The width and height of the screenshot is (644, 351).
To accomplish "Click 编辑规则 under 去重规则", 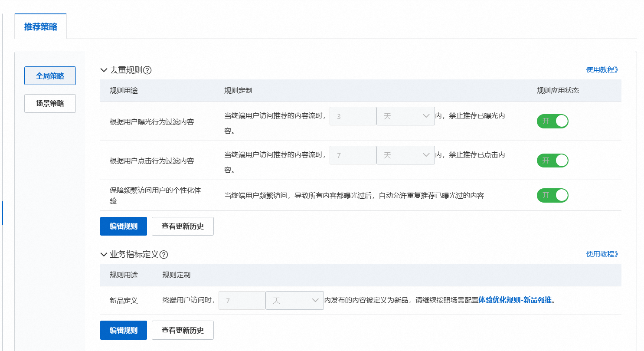I will (x=124, y=226).
